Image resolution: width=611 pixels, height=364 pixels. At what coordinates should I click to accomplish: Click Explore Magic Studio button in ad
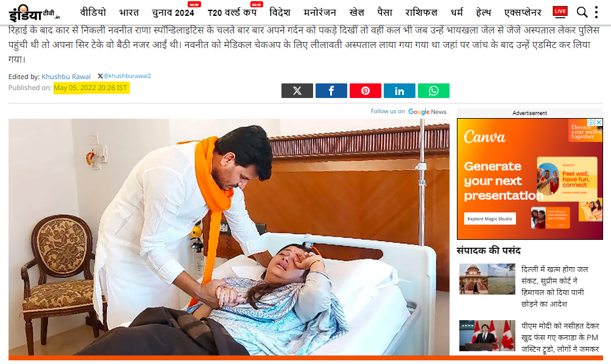pos(490,219)
